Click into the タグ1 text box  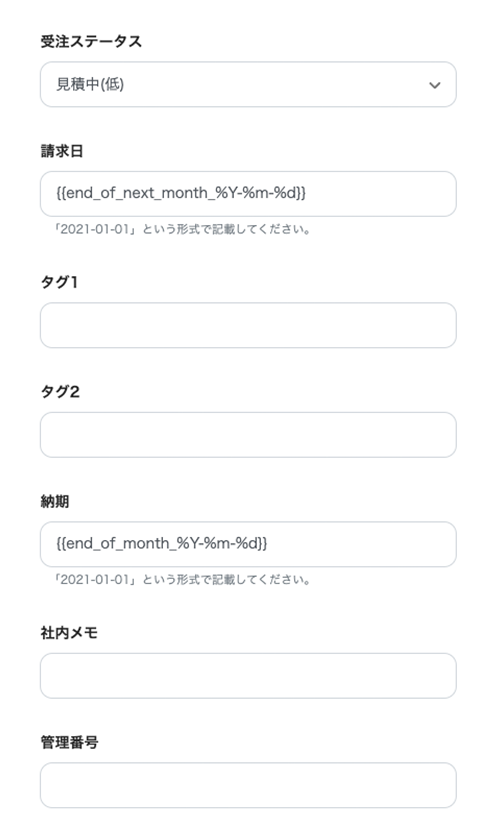[248, 325]
